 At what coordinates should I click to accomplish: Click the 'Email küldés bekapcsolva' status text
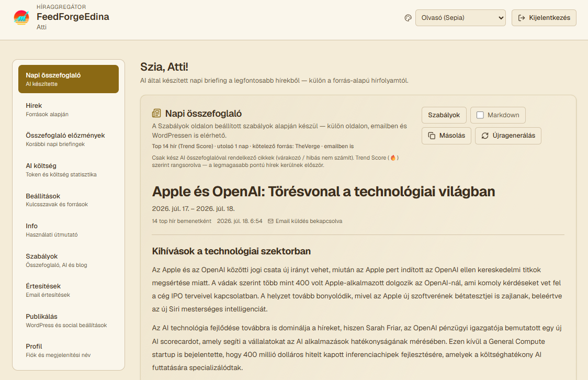pos(309,221)
